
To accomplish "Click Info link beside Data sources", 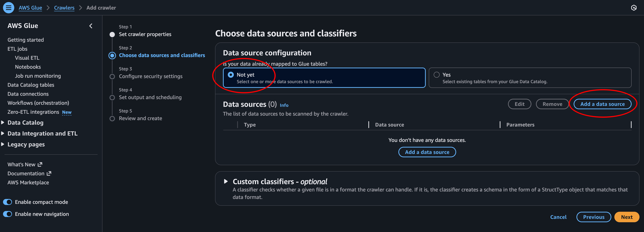I will pos(284,105).
